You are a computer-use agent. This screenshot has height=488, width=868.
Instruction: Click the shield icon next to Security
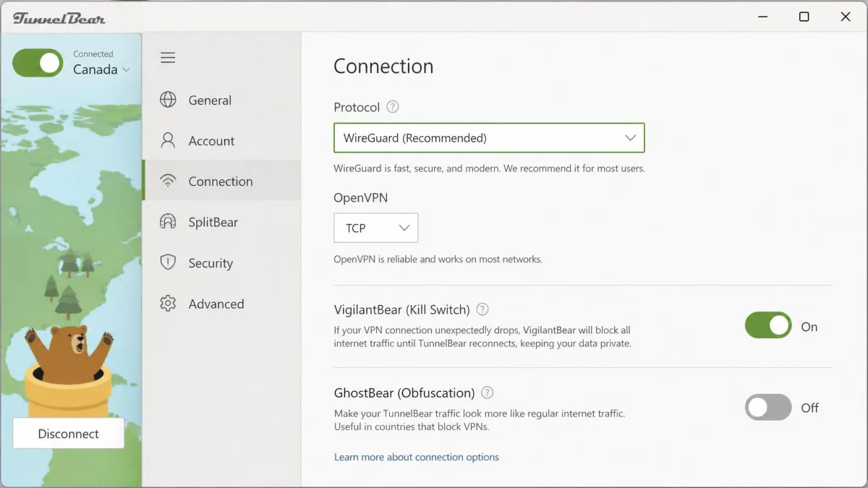pos(168,262)
